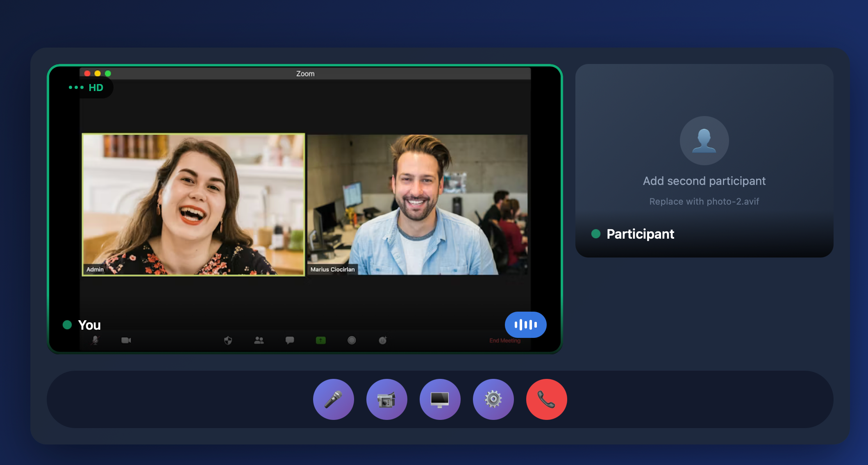Click the blue audio waveform indicator
Screen dimensions: 868x465
525,325
